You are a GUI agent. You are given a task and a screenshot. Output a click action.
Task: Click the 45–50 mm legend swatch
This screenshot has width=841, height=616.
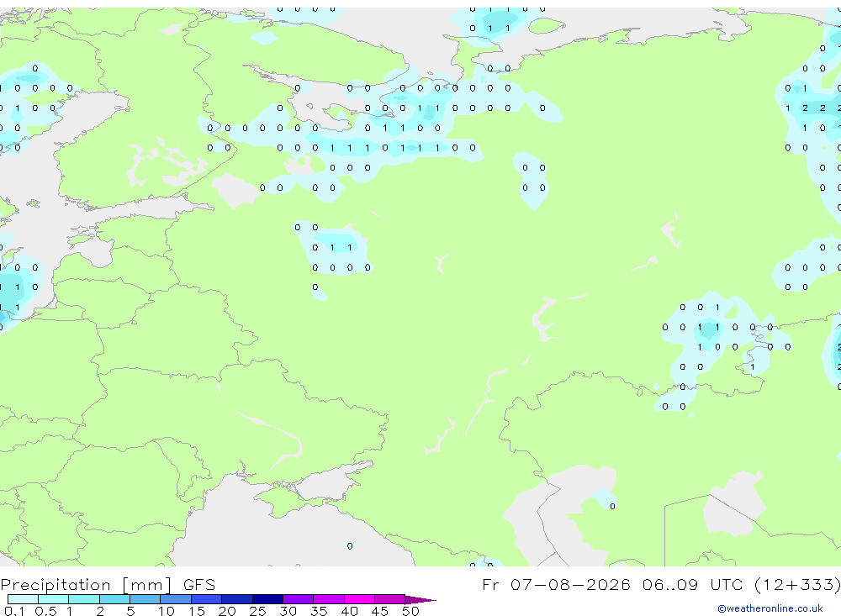tap(389, 599)
